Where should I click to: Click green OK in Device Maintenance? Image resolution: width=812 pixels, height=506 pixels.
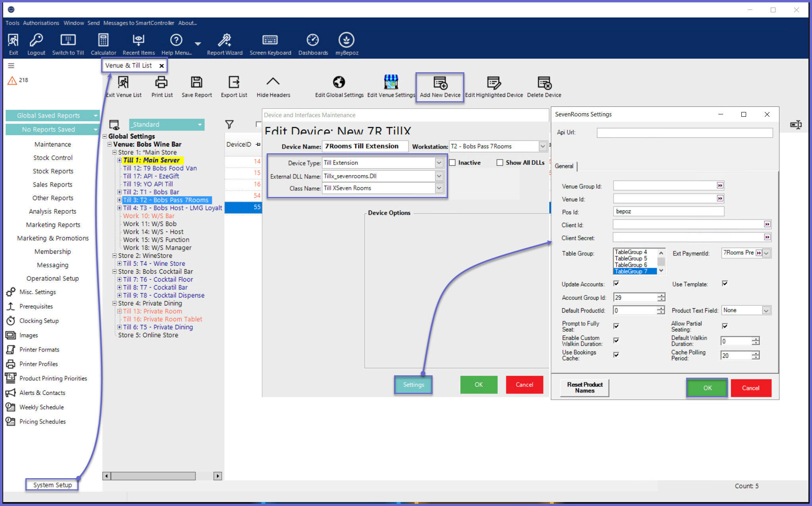[x=478, y=384]
